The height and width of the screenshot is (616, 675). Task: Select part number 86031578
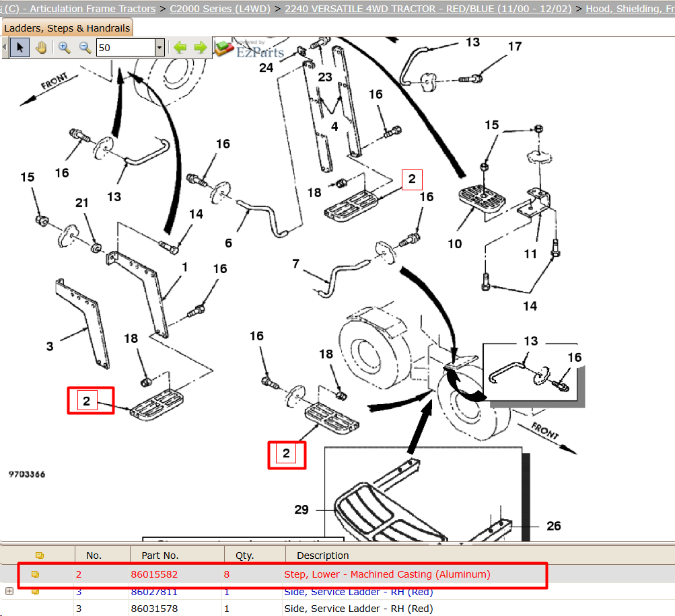click(x=154, y=609)
